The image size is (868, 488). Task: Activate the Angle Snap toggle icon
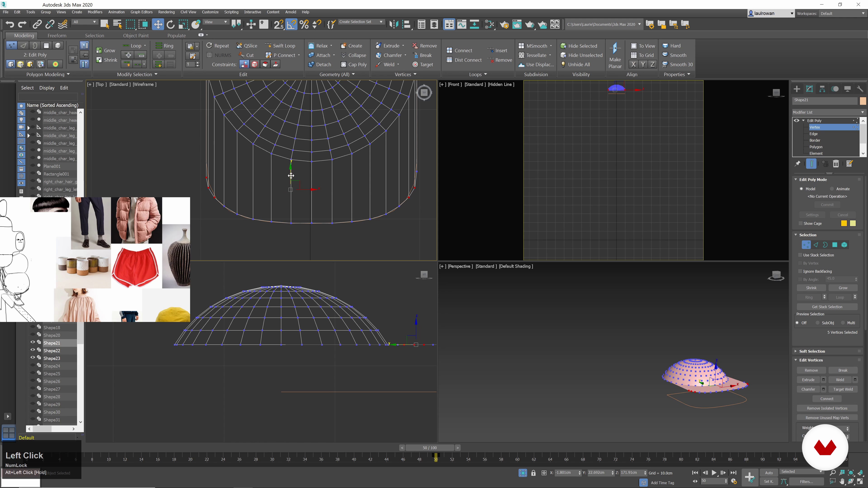(291, 24)
